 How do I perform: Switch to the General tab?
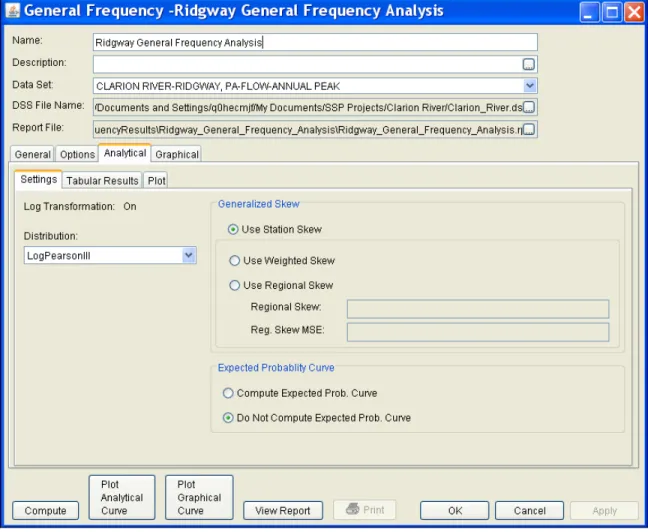32,154
